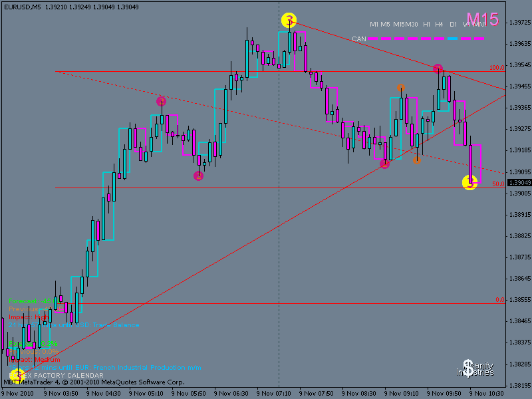Click price axis value 1.38825
This screenshot has width=532, height=399.
(x=519, y=236)
